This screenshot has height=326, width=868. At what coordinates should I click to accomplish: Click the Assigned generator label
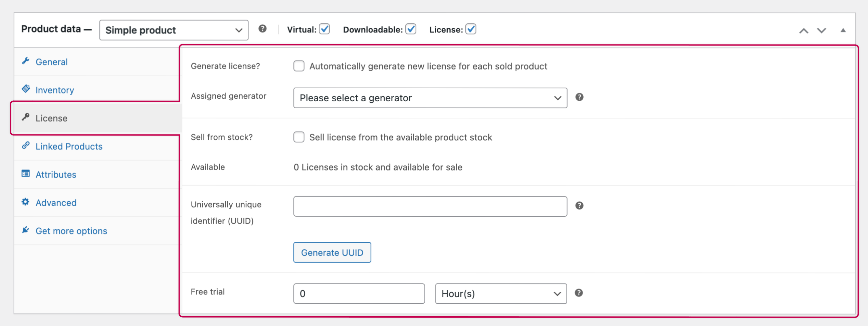coord(228,96)
